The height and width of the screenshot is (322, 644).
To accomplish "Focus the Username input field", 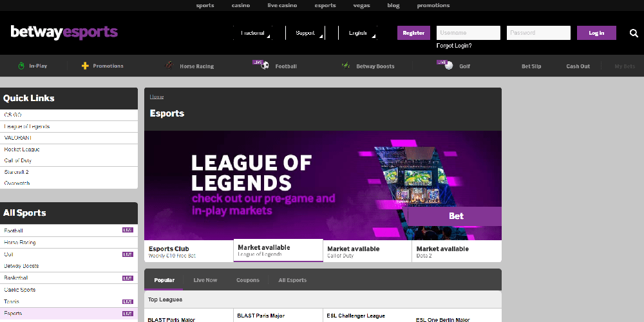I will coord(468,33).
